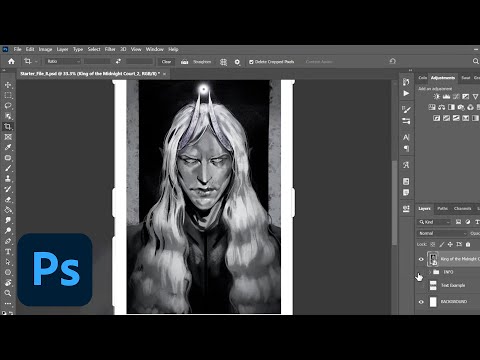Image resolution: width=480 pixels, height=360 pixels.
Task: Toggle lock image pixels brush icon
Action: click(442, 244)
